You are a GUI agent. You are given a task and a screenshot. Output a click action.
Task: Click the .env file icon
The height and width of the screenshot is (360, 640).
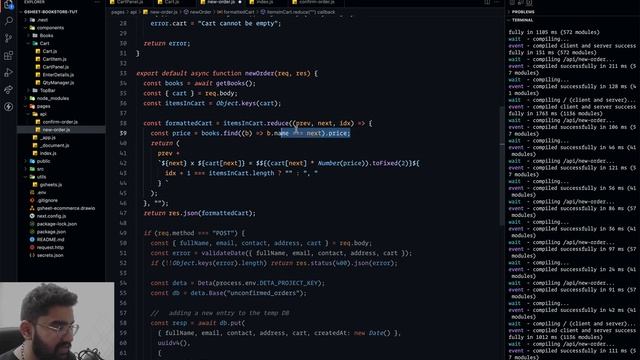32,192
